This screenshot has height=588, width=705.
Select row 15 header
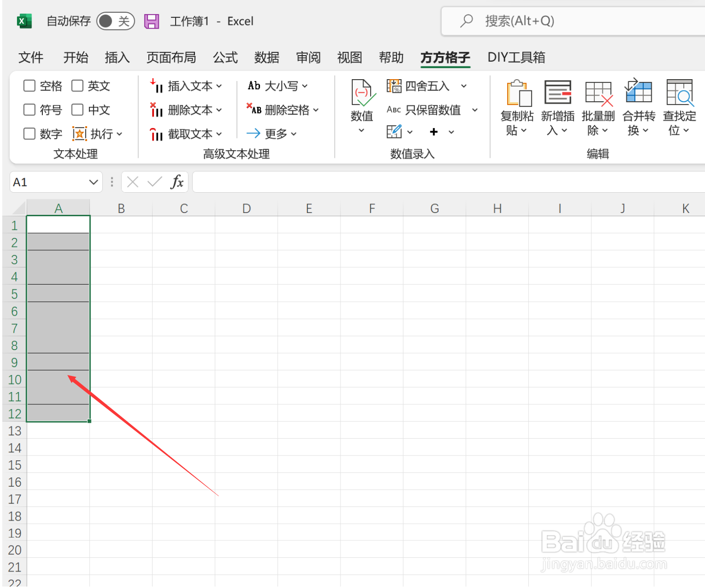[15, 465]
